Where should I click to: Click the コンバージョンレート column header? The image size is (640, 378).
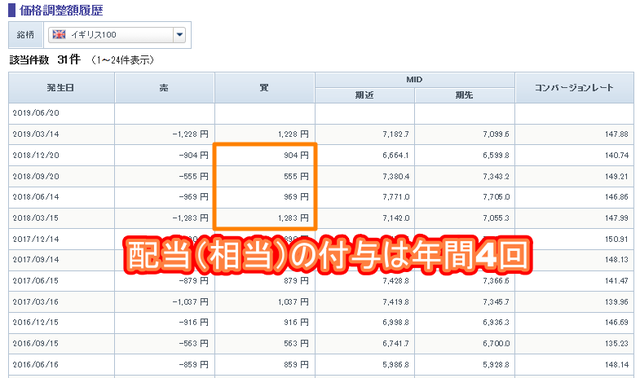click(574, 88)
